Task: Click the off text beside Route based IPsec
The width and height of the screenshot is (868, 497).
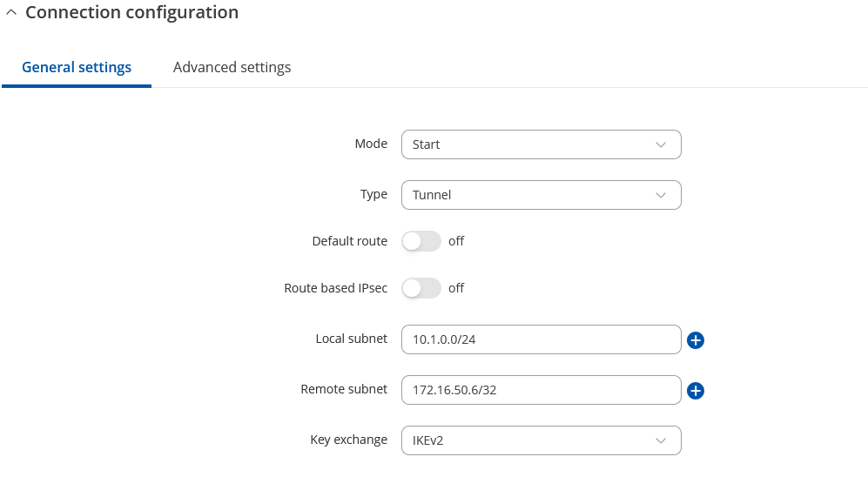Action: [x=456, y=288]
